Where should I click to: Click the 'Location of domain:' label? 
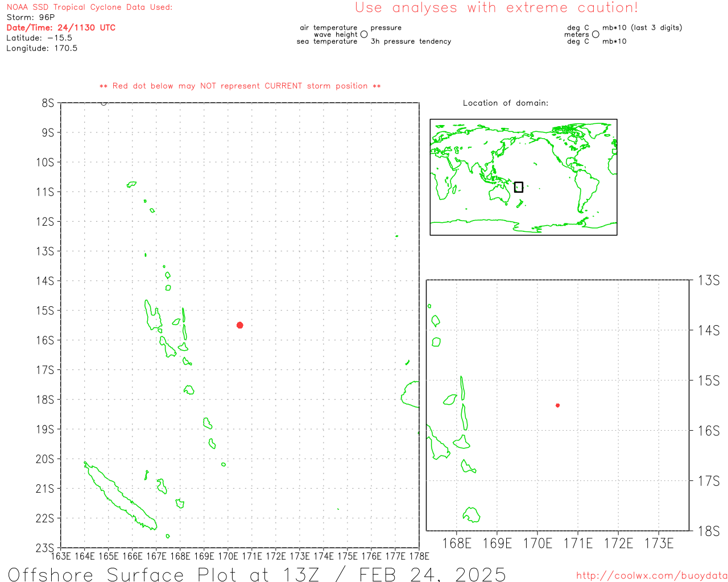(x=506, y=103)
